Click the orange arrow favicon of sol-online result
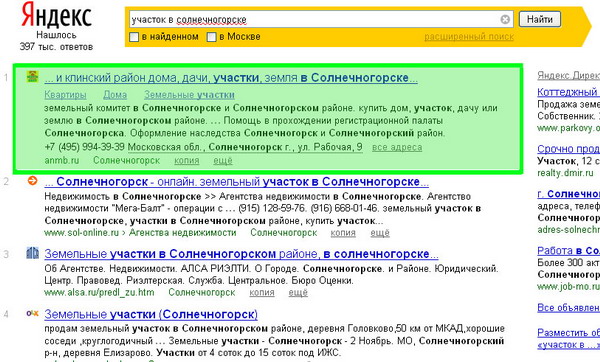This screenshot has width=600, height=362. point(33,180)
